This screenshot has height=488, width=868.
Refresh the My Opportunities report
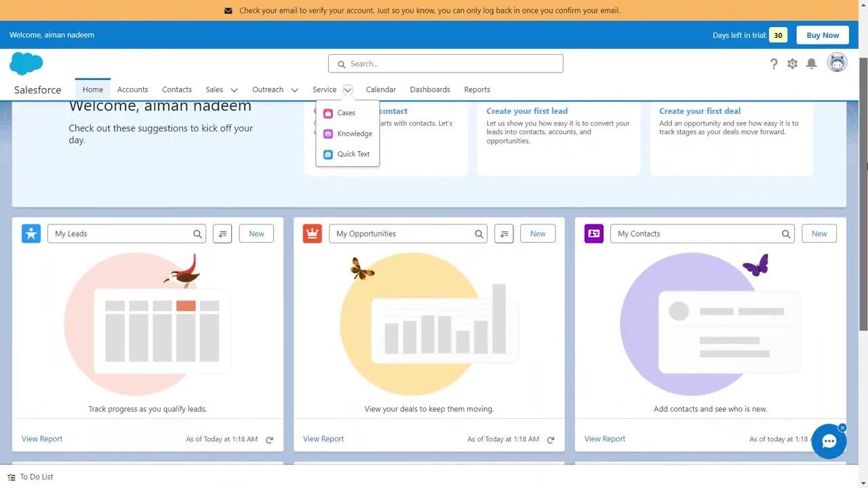pyautogui.click(x=551, y=440)
